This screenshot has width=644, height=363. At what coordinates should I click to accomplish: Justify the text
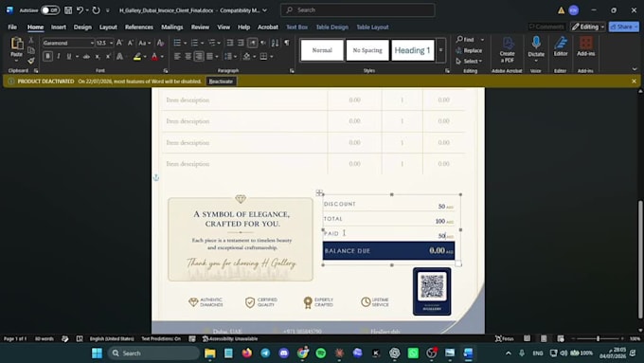209,56
